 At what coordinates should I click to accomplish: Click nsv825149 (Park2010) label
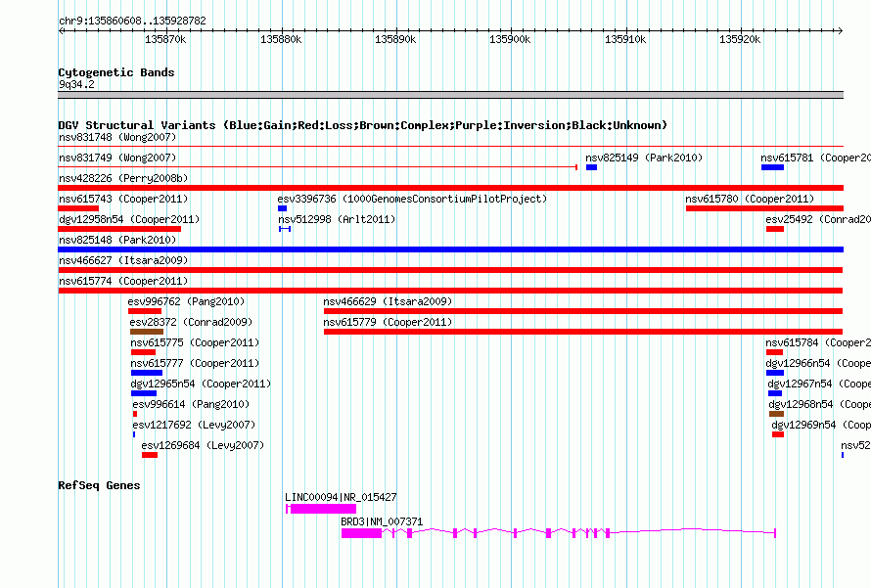pos(644,158)
